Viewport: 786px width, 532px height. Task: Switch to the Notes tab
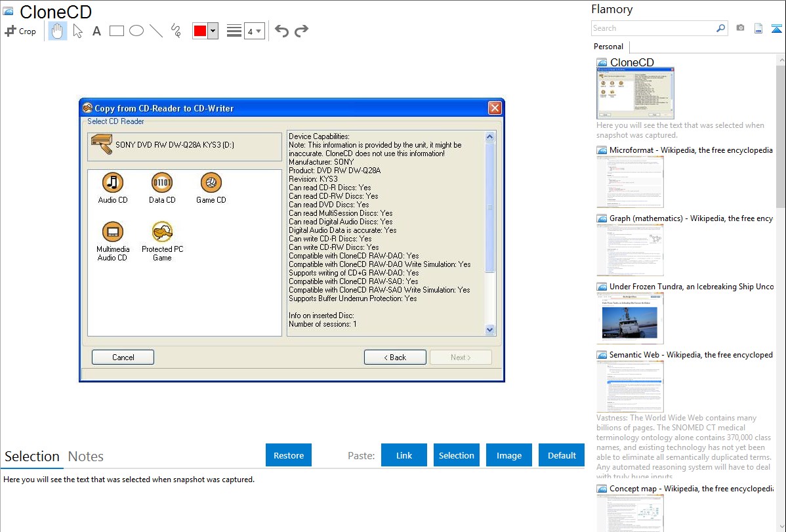tap(86, 457)
